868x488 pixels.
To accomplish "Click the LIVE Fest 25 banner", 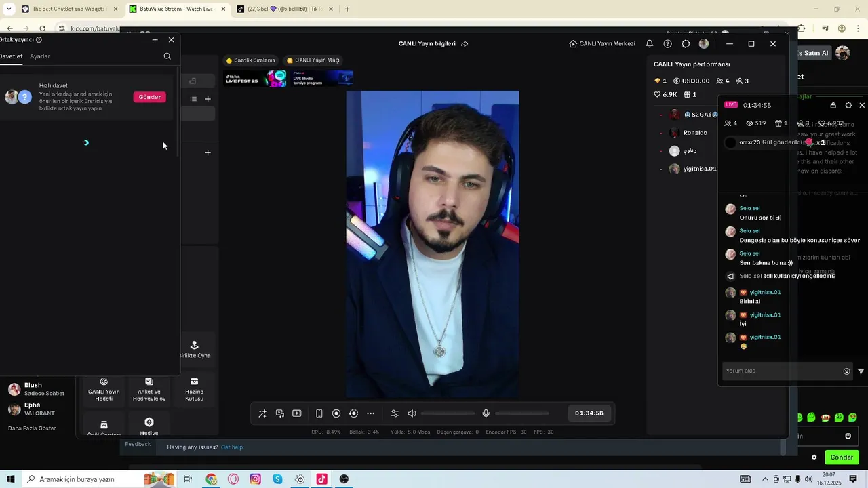I will click(254, 79).
